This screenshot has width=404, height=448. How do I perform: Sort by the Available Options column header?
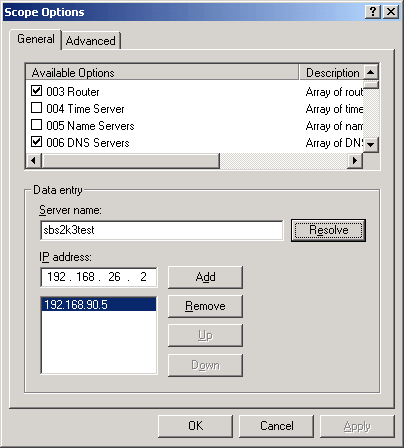coord(162,72)
